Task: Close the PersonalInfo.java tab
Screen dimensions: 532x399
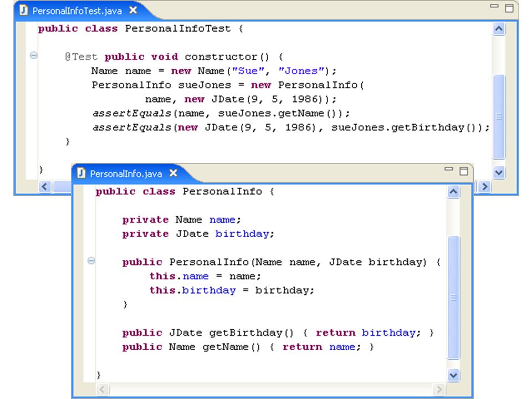Action: tap(173, 173)
